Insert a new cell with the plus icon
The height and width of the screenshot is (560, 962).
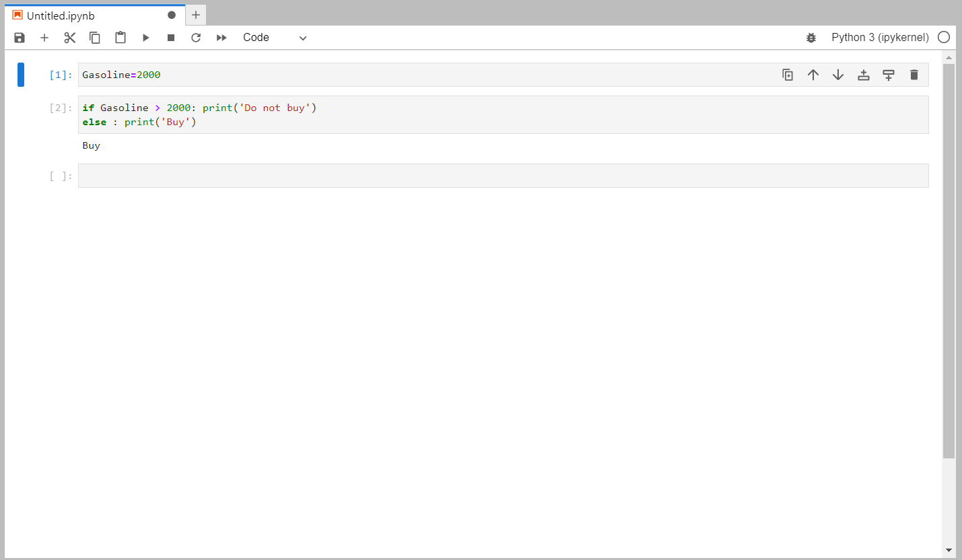(x=44, y=38)
